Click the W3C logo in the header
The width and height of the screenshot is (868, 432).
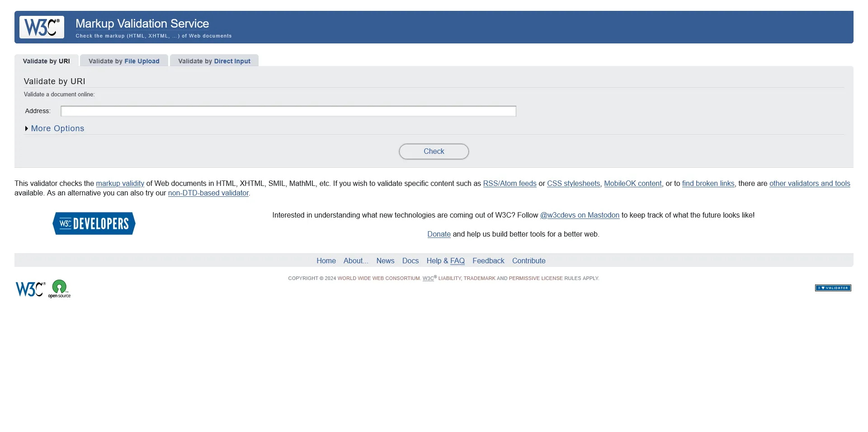41,27
